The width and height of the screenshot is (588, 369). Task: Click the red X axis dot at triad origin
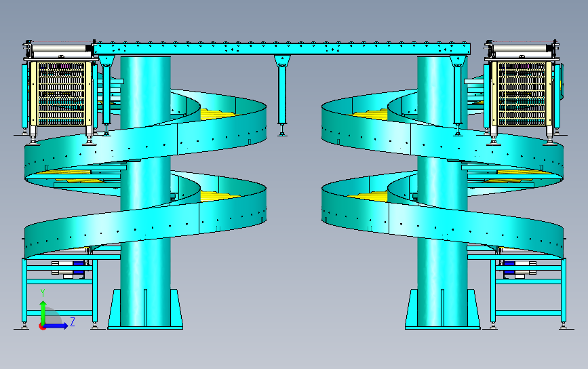point(41,327)
